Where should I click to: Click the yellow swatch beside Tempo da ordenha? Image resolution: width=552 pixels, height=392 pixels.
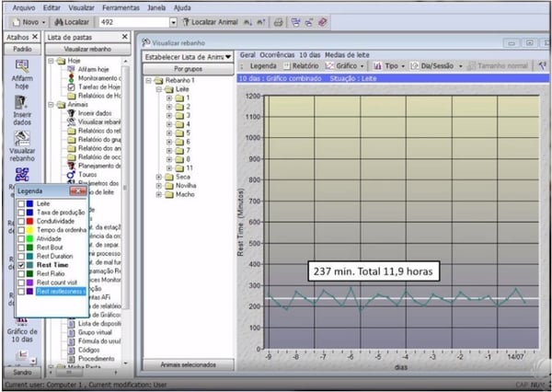pos(30,230)
